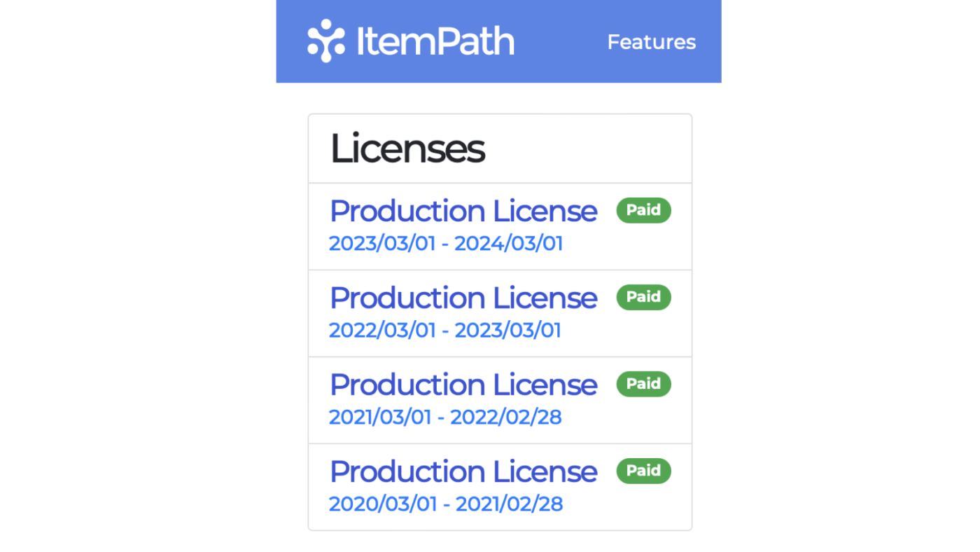The width and height of the screenshot is (980, 552).
Task: Select the second license card row
Action: coord(499,312)
